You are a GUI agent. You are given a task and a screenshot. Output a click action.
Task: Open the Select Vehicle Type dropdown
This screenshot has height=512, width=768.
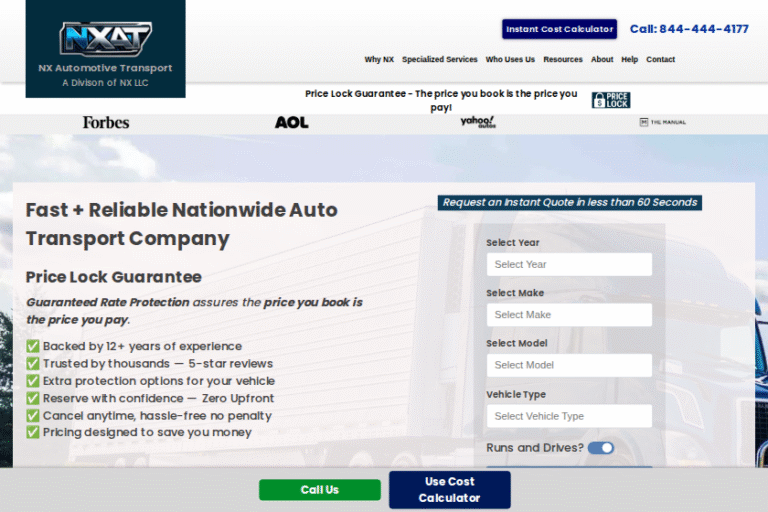[568, 416]
